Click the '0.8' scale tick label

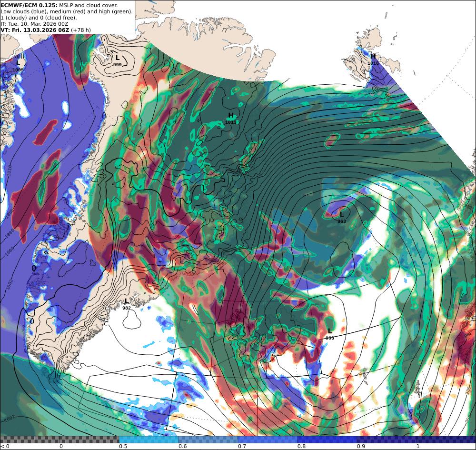(x=301, y=446)
